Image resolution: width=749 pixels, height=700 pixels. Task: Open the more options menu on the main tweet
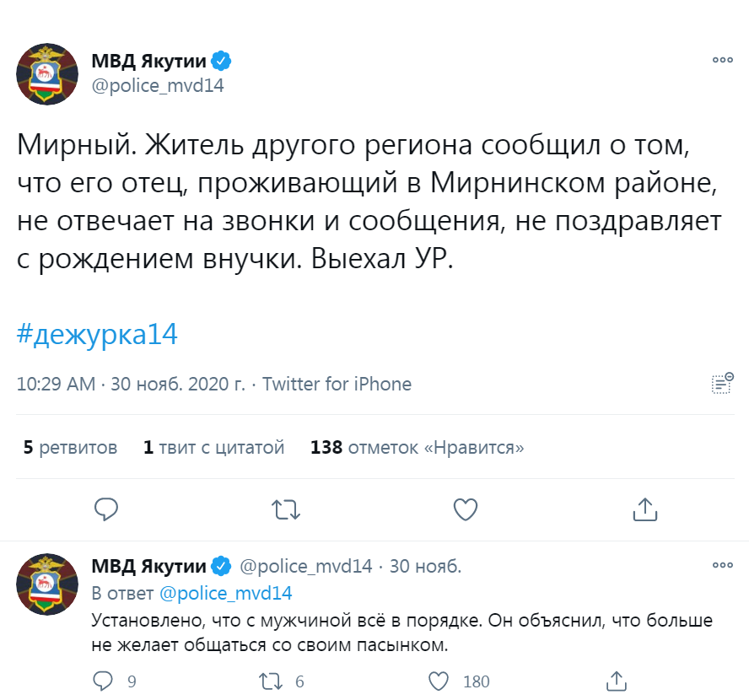click(x=722, y=60)
